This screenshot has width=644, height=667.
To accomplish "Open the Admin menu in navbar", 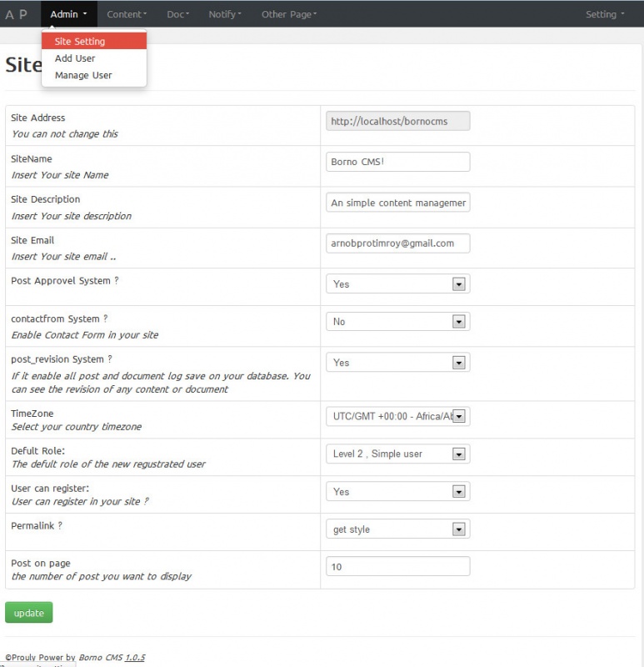I will point(68,14).
